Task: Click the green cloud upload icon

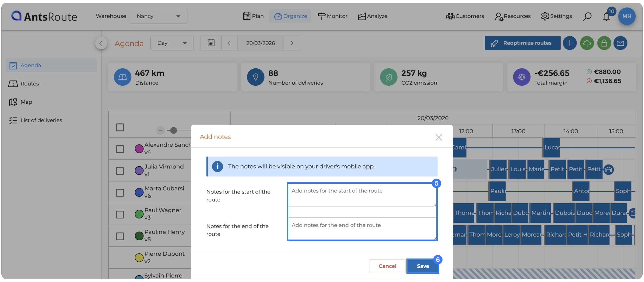Action: click(x=587, y=43)
